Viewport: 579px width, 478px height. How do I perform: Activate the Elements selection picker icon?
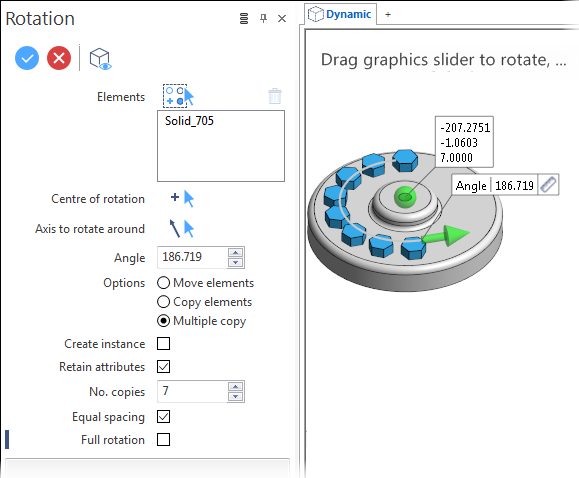click(x=178, y=96)
